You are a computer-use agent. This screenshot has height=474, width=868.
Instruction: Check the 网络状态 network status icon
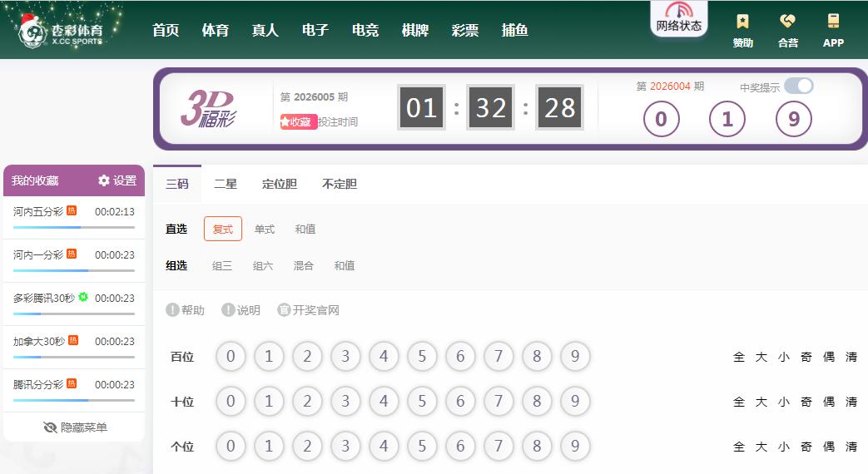coord(678,12)
